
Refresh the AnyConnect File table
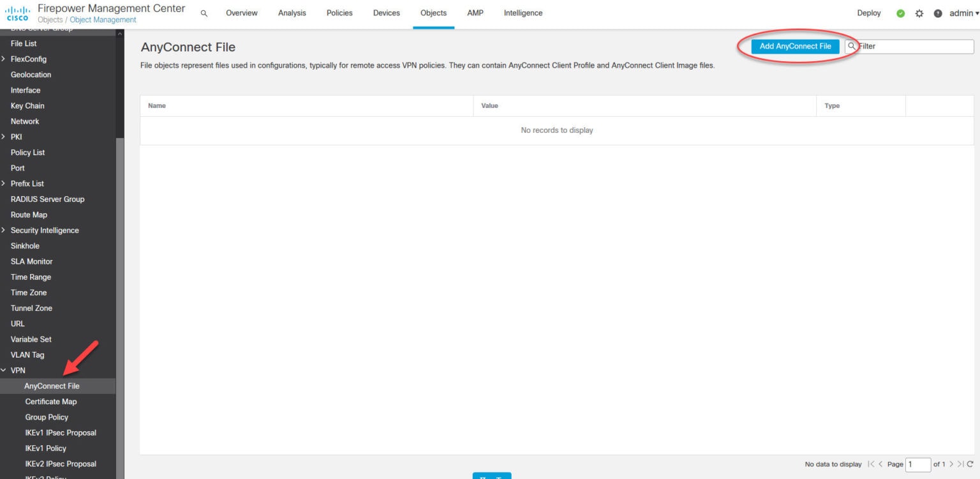pos(970,464)
